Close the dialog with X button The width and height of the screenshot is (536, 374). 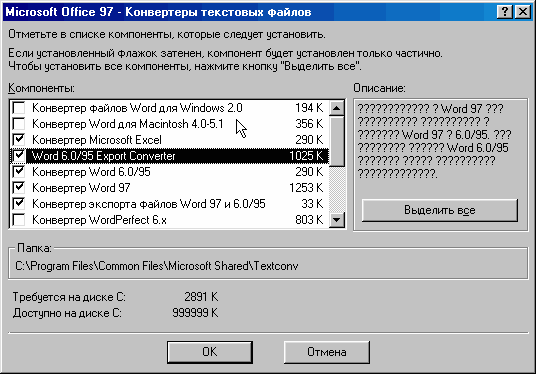(523, 12)
